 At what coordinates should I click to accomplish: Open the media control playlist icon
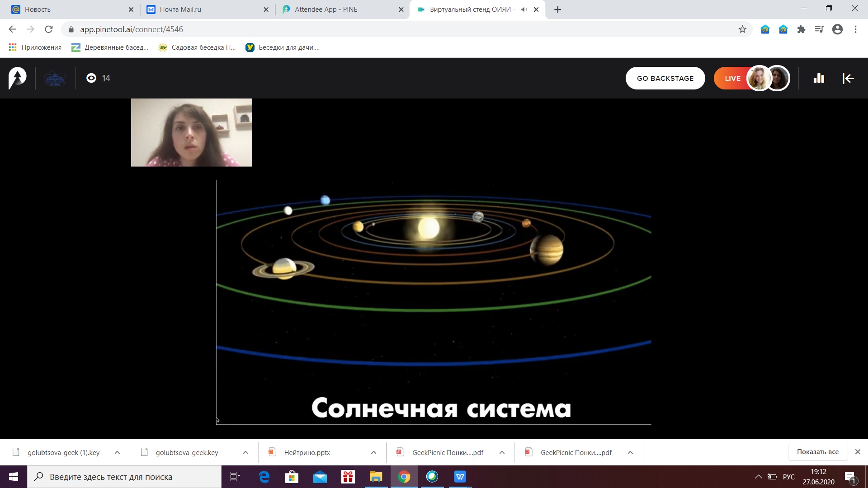tap(819, 29)
